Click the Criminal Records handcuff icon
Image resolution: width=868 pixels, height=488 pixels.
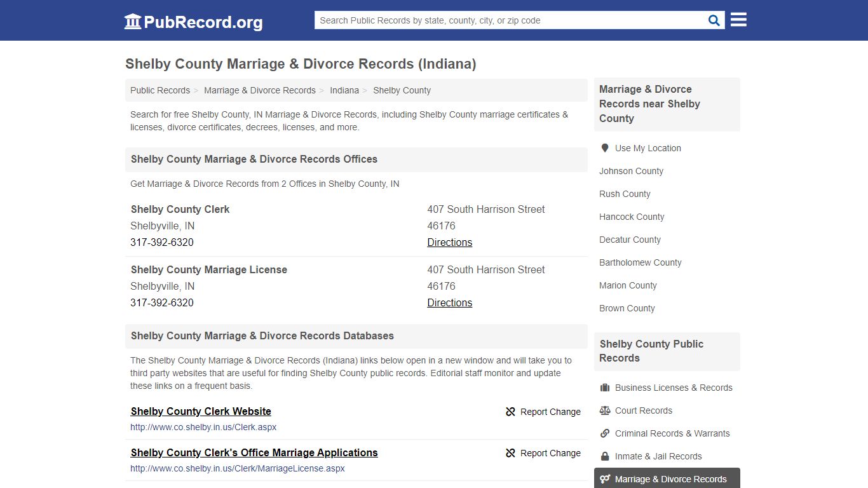point(605,433)
